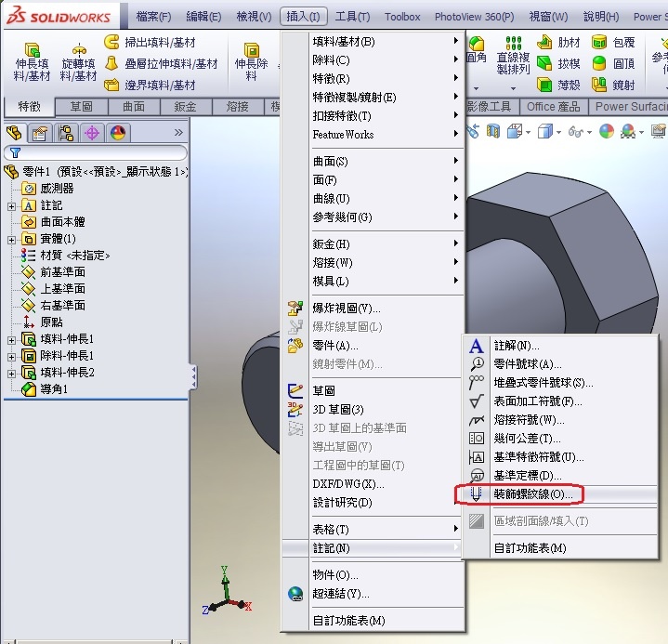This screenshot has width=668, height=644.
Task: Open the dropdown arrow under 圓角
Action: point(477,88)
